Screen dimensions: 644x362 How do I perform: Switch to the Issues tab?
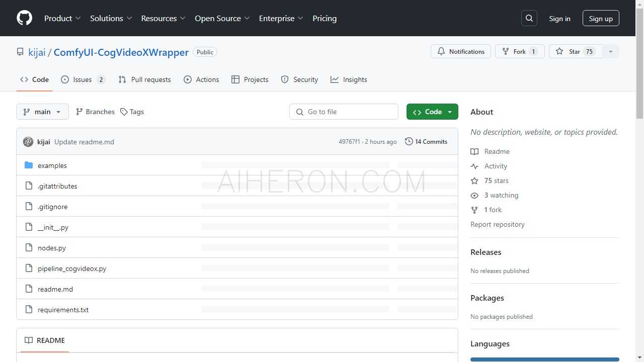(83, 79)
